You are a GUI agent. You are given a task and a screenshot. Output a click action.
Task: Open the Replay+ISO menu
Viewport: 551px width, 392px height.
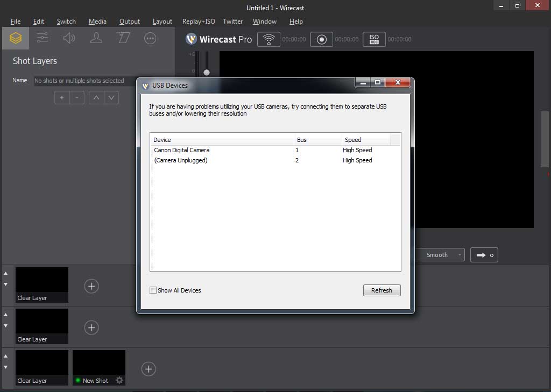[199, 22]
